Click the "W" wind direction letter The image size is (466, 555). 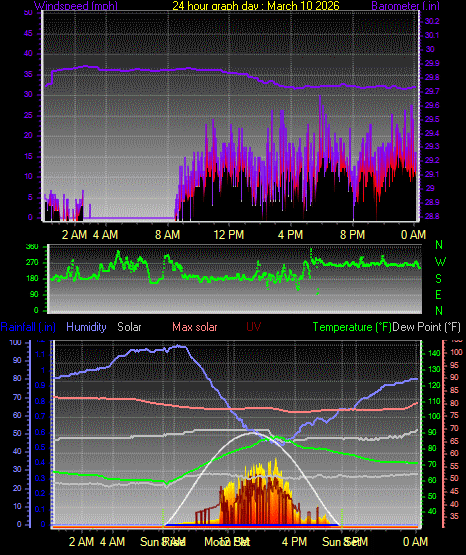tap(440, 262)
